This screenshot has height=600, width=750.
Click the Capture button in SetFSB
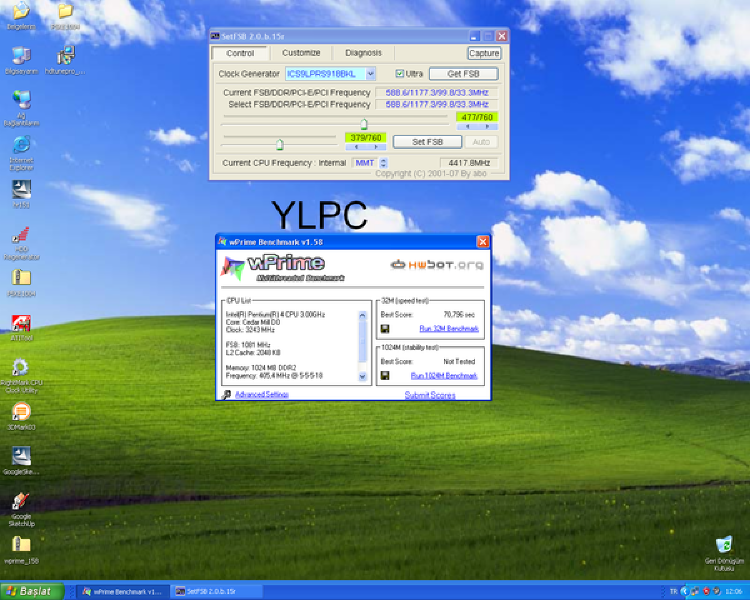click(x=484, y=53)
